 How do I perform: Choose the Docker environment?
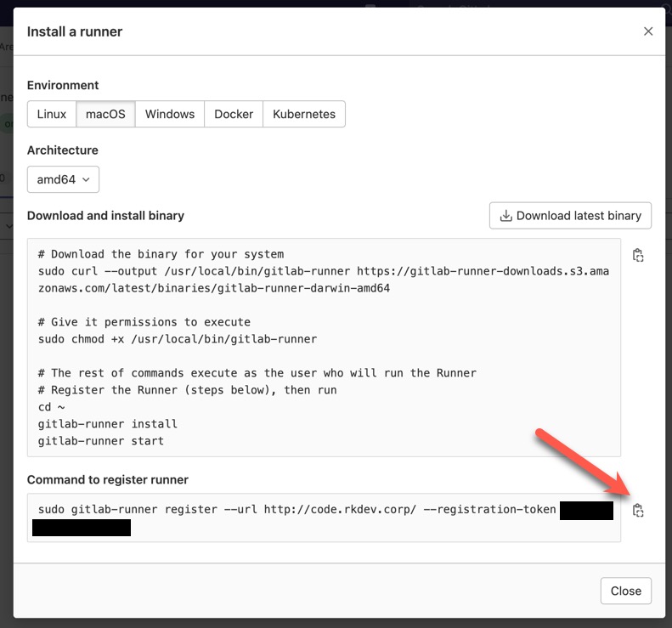point(234,114)
